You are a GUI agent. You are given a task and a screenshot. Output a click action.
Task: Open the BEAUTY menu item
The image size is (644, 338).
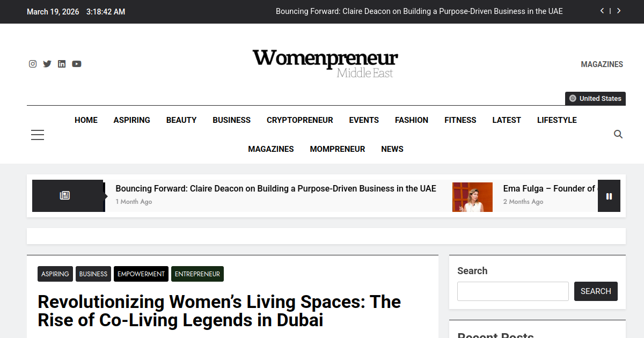pos(181,120)
